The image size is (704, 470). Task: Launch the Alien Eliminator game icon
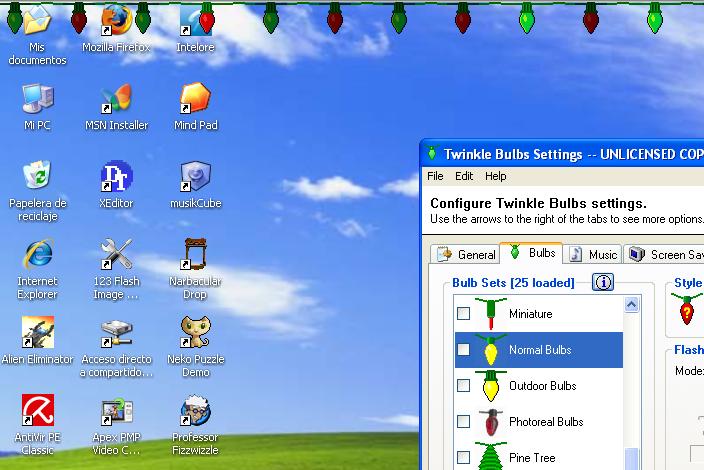38,332
